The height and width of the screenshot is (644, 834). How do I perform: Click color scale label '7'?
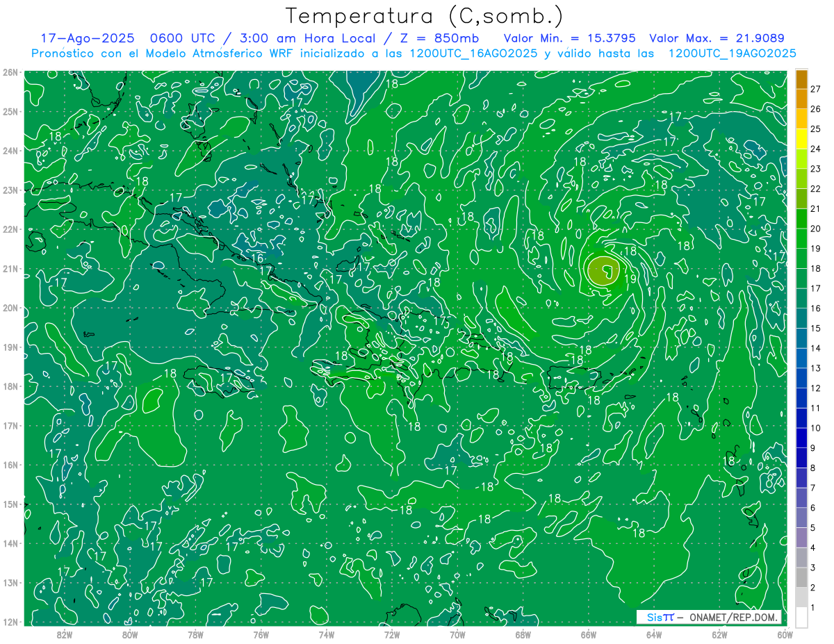pos(813,488)
